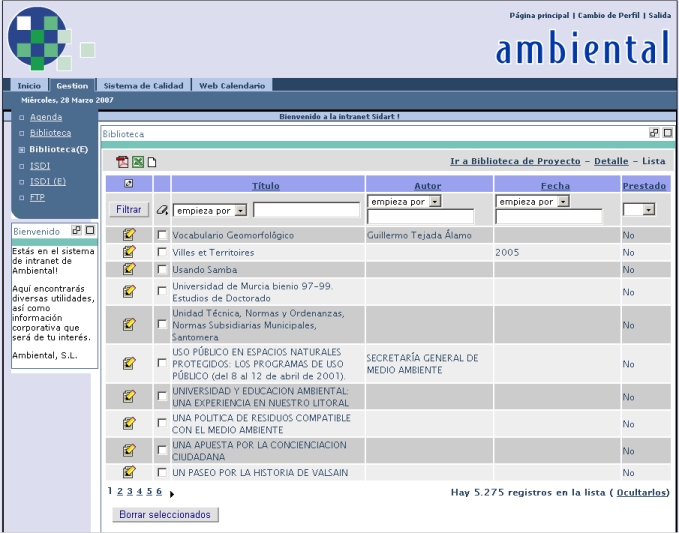
Task: Edit UNA APUESTA POR LA CONCIENCIACION icon
Action: [x=129, y=450]
